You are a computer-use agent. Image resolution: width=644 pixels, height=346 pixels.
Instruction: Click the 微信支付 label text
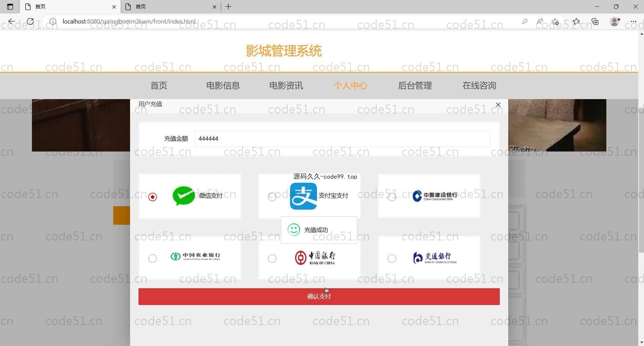[211, 196]
